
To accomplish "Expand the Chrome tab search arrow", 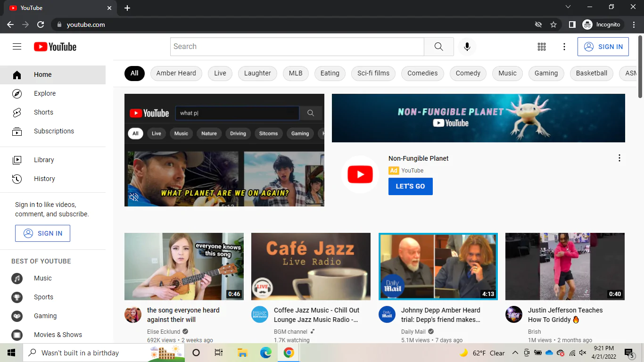I will tap(568, 7).
